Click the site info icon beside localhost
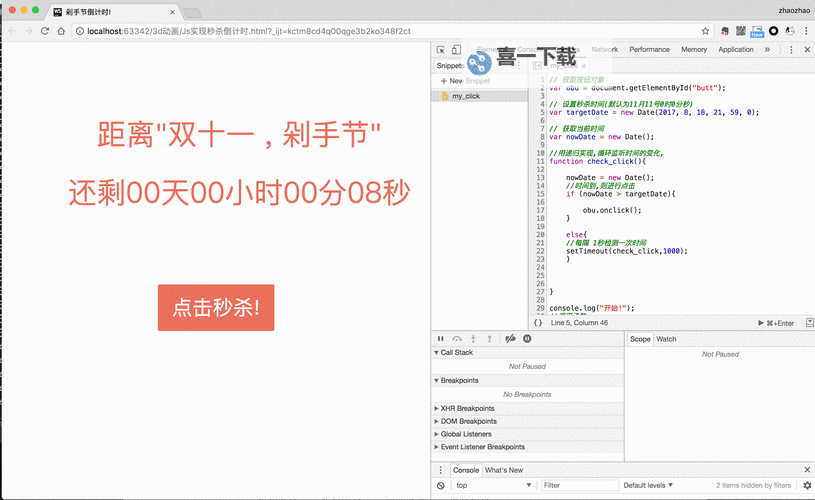The image size is (815, 500). click(x=80, y=31)
